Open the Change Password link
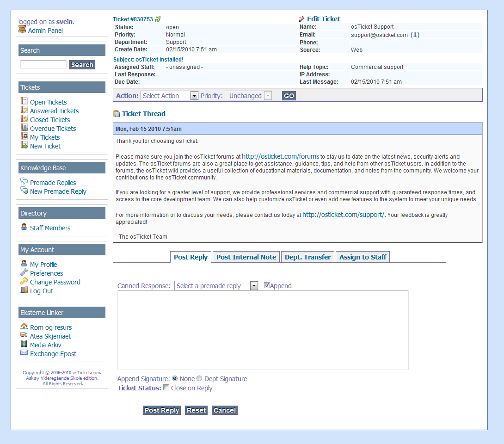504x444 pixels. [55, 282]
